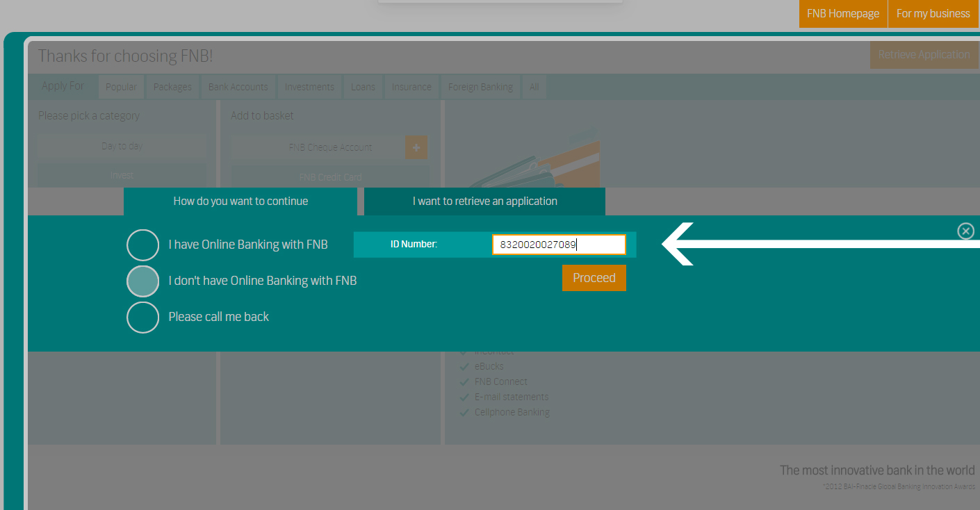Viewport: 980px width, 510px height.
Task: Select the 'Please call me back' option
Action: pos(143,317)
